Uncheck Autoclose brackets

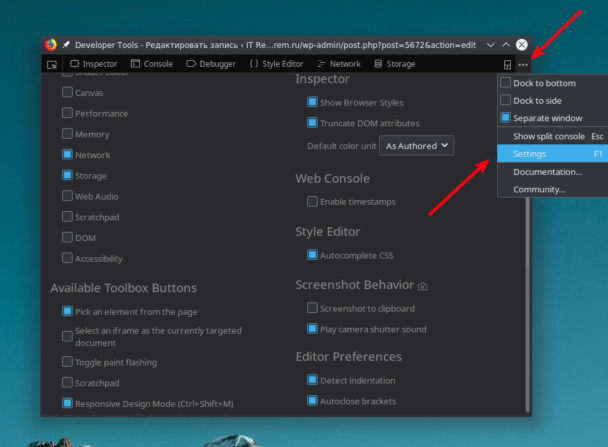coord(312,400)
